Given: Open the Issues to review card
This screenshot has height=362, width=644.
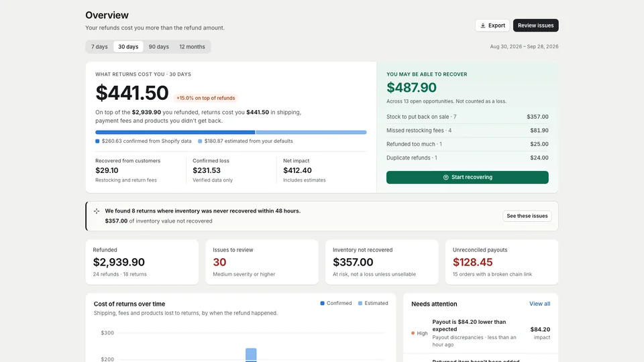Looking at the screenshot, I should pos(262,262).
